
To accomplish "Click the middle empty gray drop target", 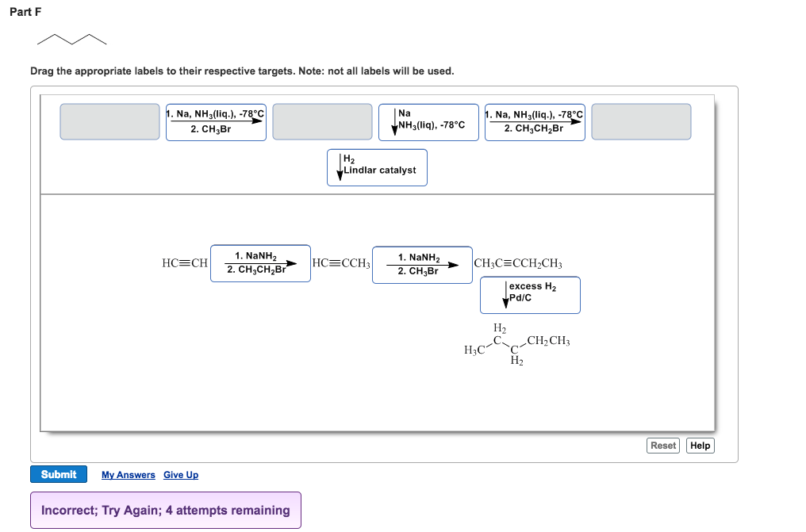I will pos(321,121).
